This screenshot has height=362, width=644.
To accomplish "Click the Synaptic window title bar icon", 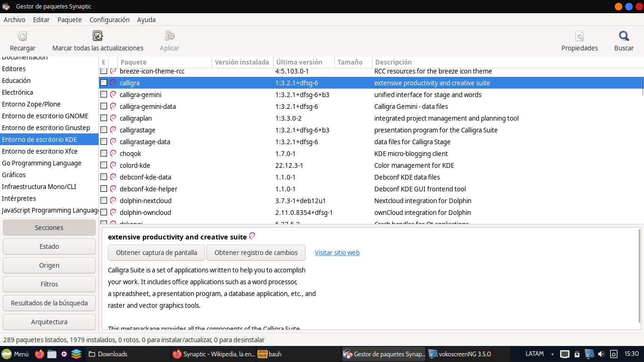I will click(6, 7).
